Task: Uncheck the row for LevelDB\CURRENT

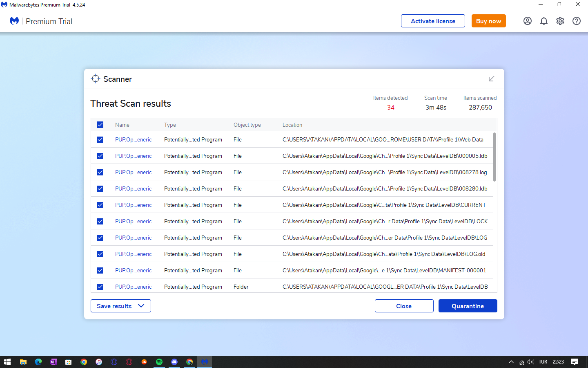Action: tap(100, 205)
